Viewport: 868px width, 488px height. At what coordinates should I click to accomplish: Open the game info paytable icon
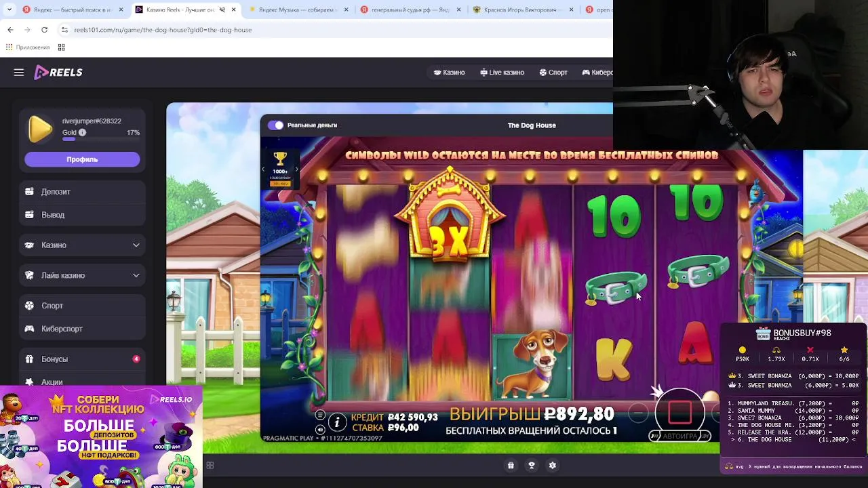[337, 422]
